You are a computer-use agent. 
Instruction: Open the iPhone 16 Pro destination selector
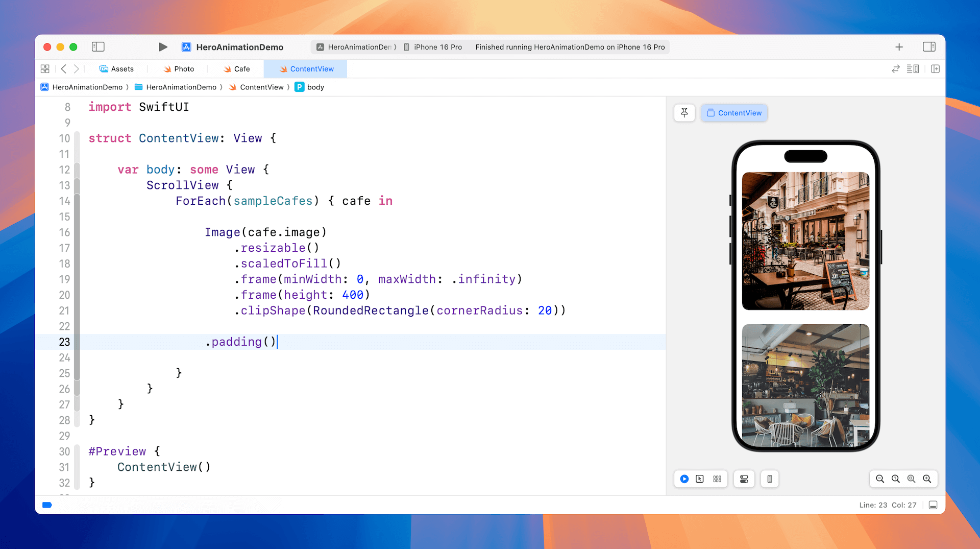pos(433,47)
